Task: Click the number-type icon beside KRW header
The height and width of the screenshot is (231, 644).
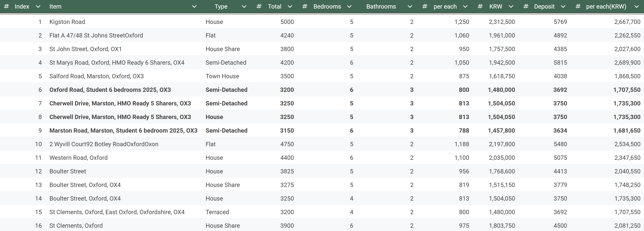Action: pos(480,6)
